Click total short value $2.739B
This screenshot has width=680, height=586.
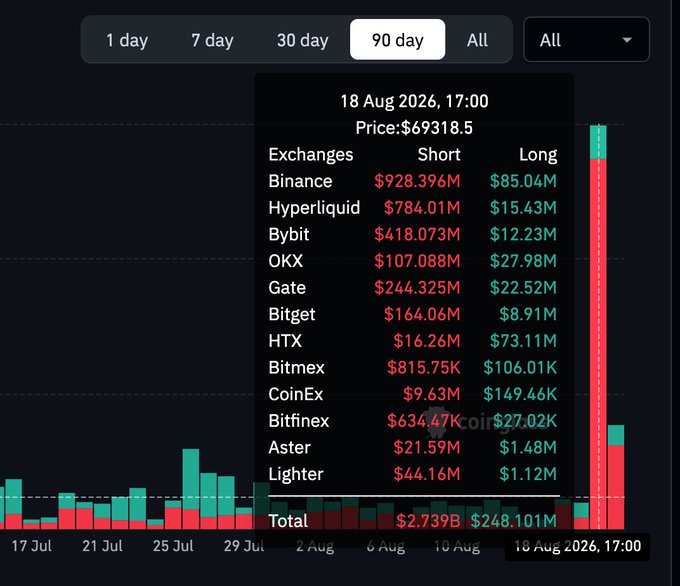[428, 521]
